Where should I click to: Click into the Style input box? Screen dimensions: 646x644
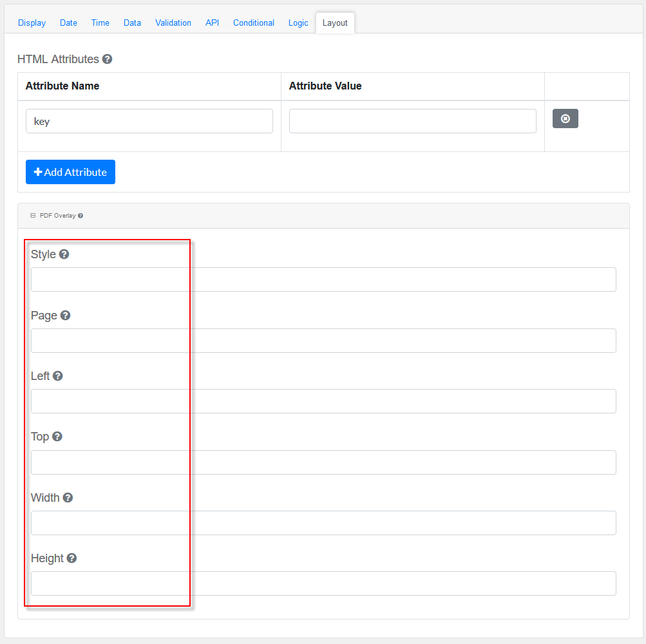pyautogui.click(x=323, y=279)
